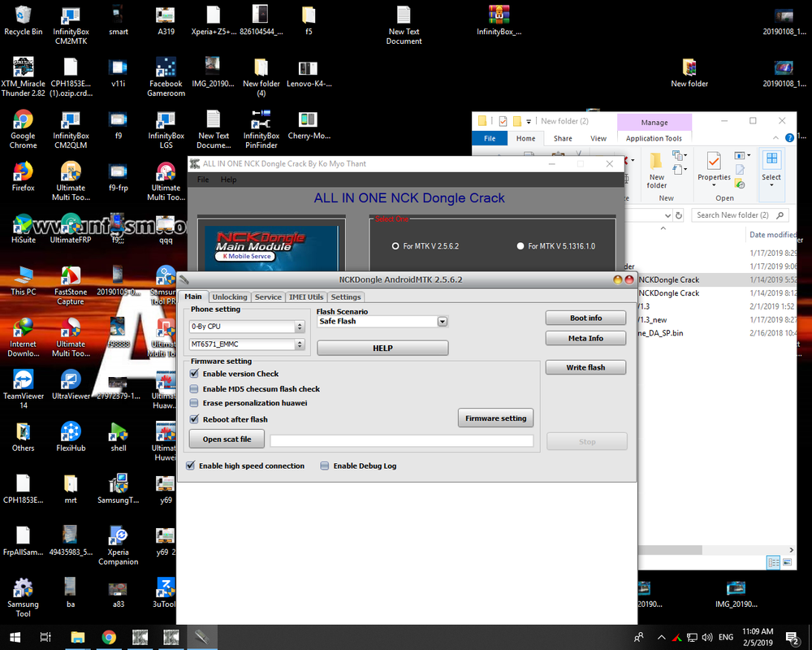Screen dimensions: 812x650
Task: Open the MT6571_EMMC selector
Action: [x=247, y=344]
